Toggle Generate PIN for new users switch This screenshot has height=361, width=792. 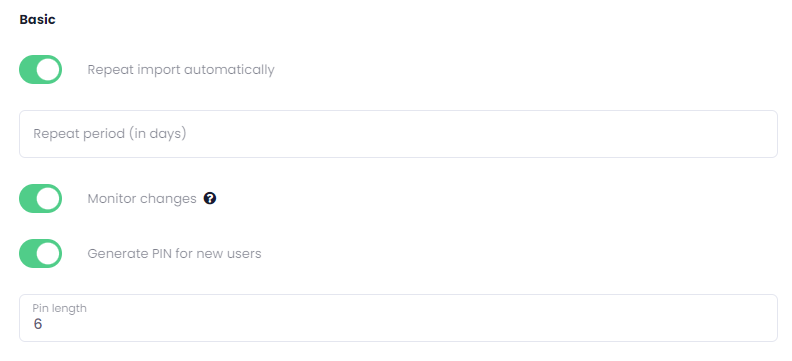pyautogui.click(x=40, y=253)
